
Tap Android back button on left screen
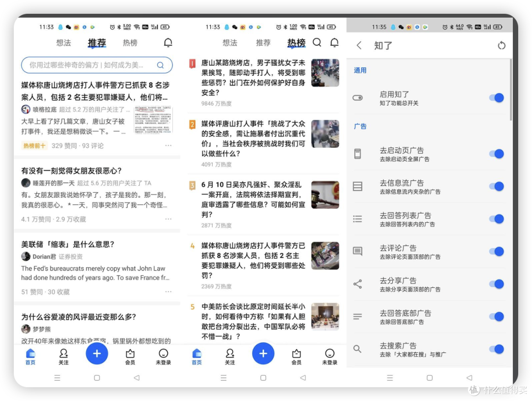(136, 377)
